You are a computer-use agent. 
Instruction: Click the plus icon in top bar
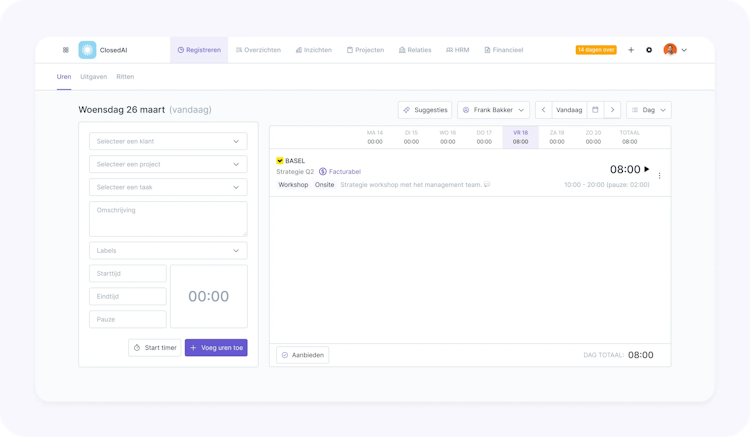point(631,50)
